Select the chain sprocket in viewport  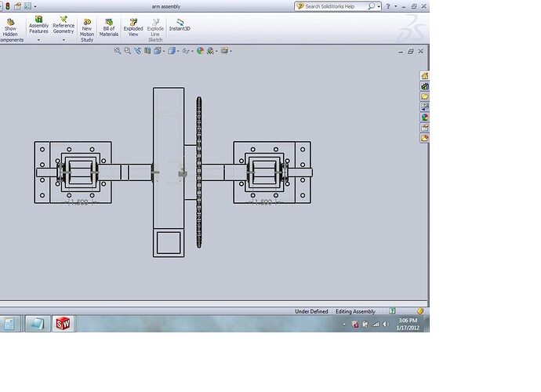pos(198,172)
